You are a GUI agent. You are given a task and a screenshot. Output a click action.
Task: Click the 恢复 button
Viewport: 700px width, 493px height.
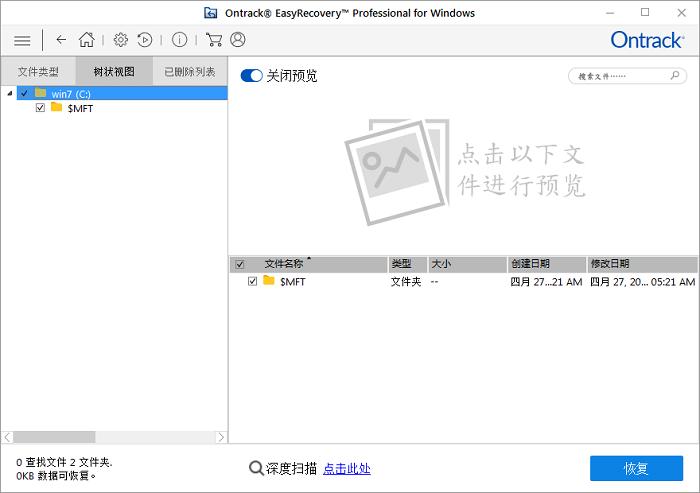tap(636, 468)
